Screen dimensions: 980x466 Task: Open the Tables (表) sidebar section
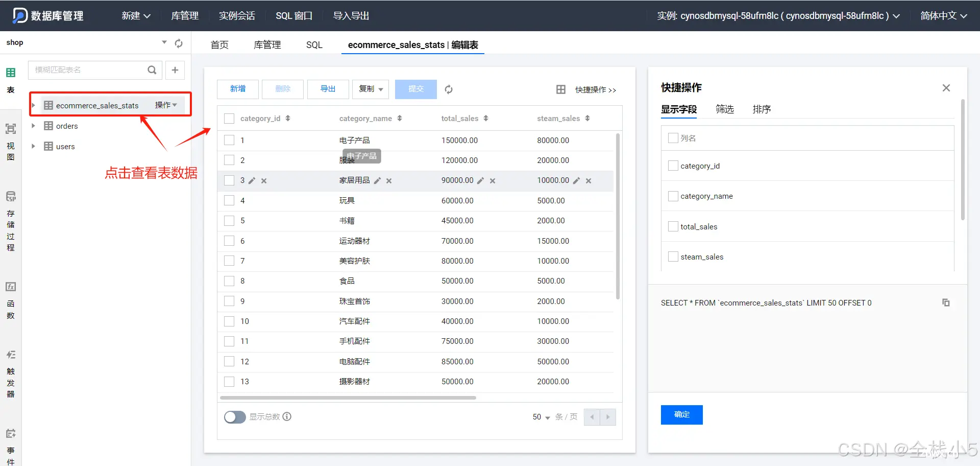(x=11, y=80)
